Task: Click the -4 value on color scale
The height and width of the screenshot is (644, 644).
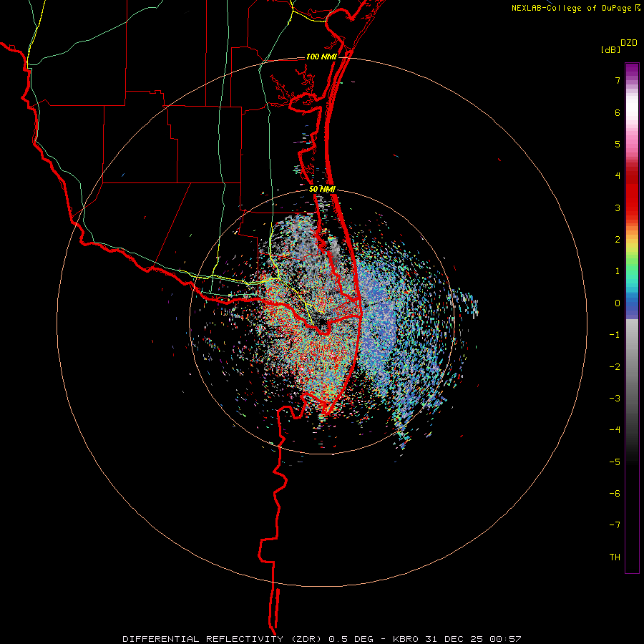Action: (x=615, y=430)
